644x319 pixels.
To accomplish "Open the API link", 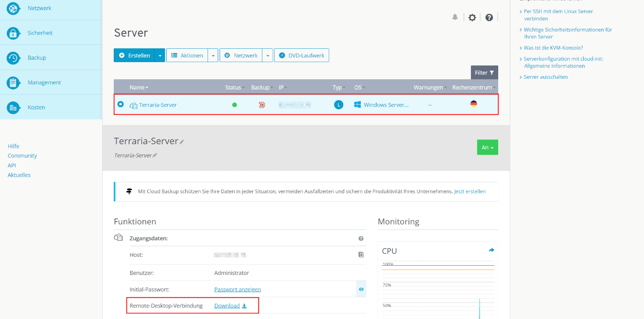I will click(12, 166).
